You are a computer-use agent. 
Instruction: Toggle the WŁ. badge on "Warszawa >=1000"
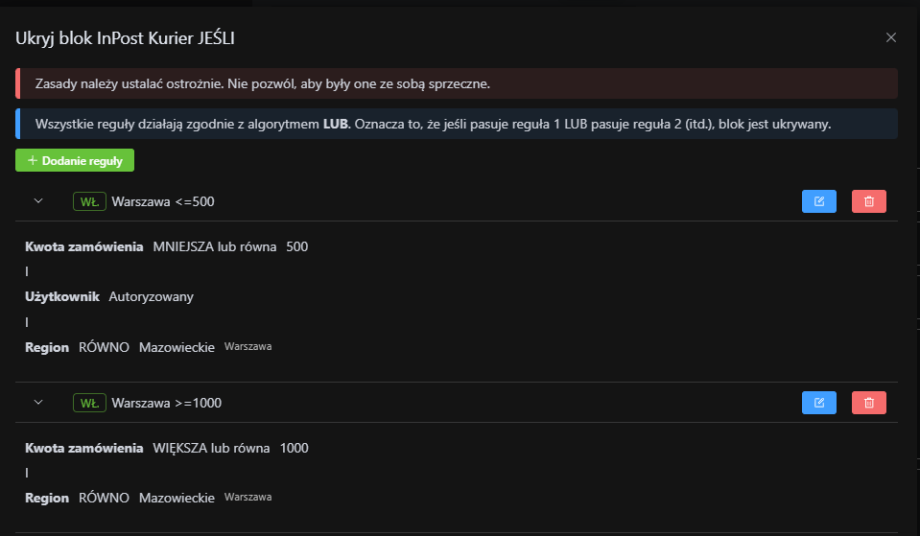tap(89, 403)
